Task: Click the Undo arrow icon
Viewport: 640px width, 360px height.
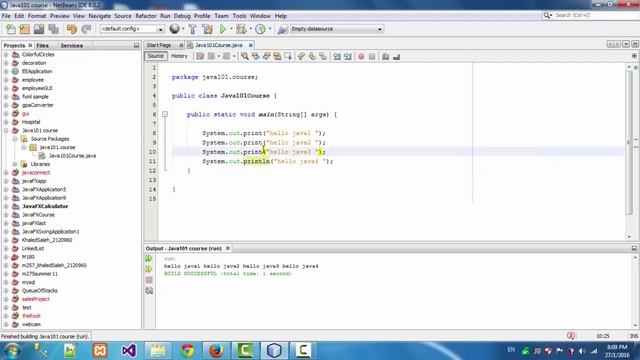Action: [x=72, y=29]
